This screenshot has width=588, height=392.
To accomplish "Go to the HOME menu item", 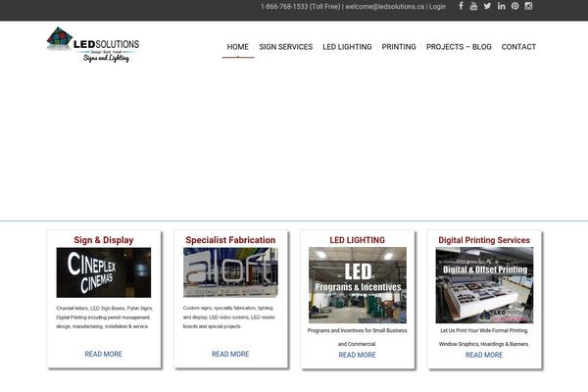I will 238,47.
